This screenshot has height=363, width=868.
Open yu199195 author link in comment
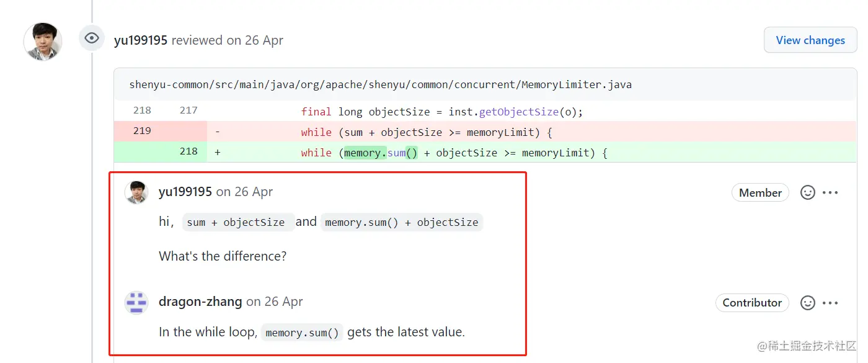click(x=185, y=192)
